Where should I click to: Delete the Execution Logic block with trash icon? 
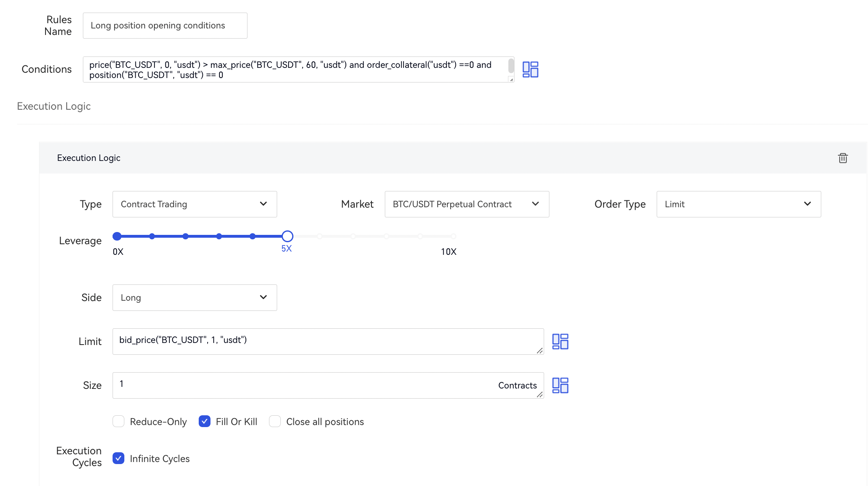tap(843, 158)
